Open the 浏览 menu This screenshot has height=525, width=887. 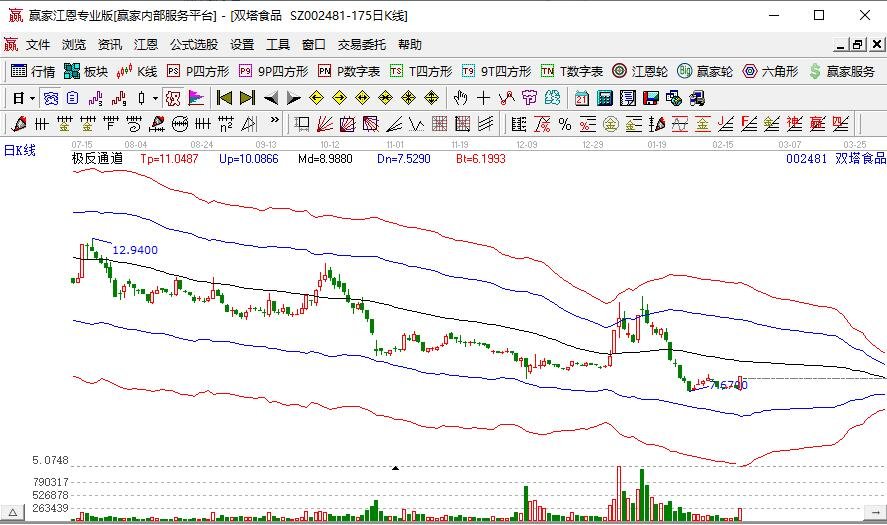point(74,45)
